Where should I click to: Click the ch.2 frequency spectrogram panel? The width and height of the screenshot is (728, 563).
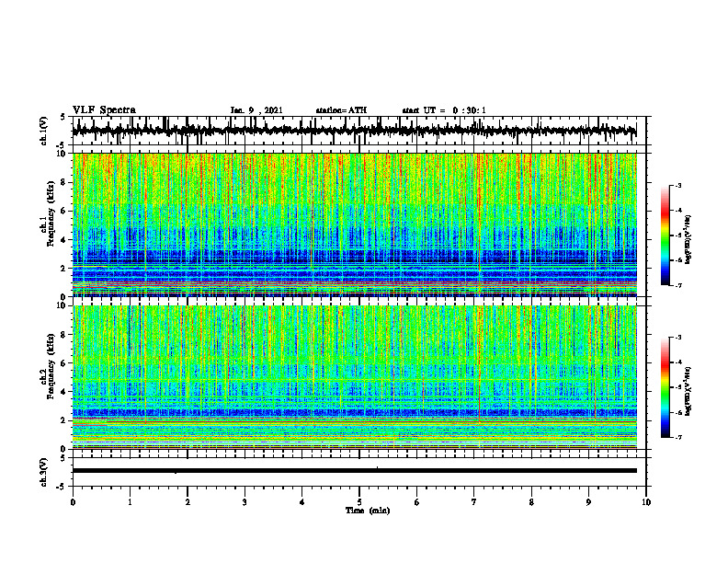pyautogui.click(x=354, y=377)
